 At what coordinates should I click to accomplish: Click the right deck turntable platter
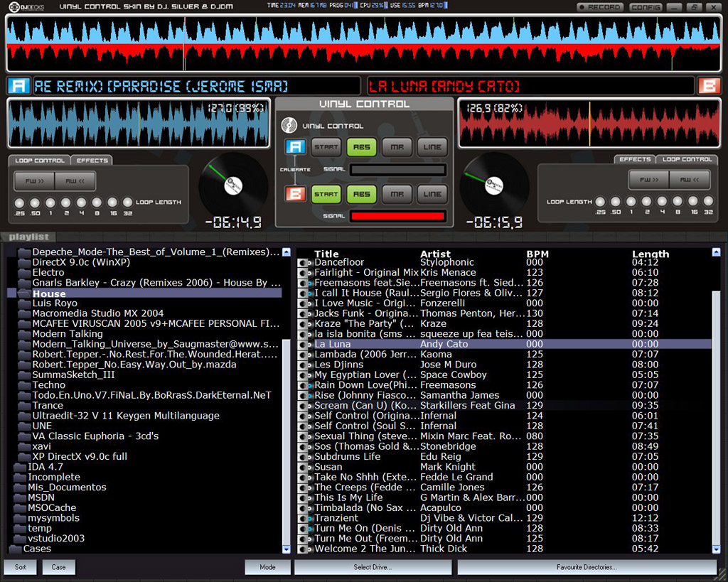[x=494, y=185]
